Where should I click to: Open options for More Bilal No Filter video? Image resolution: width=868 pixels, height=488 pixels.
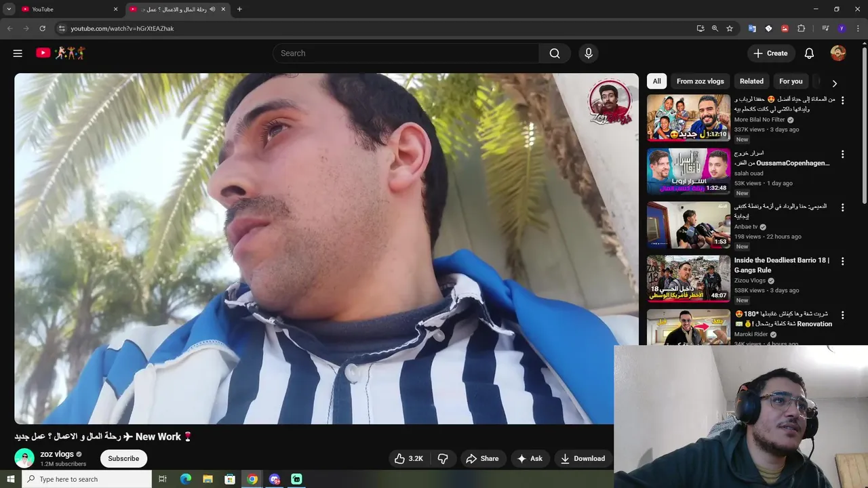pyautogui.click(x=842, y=100)
